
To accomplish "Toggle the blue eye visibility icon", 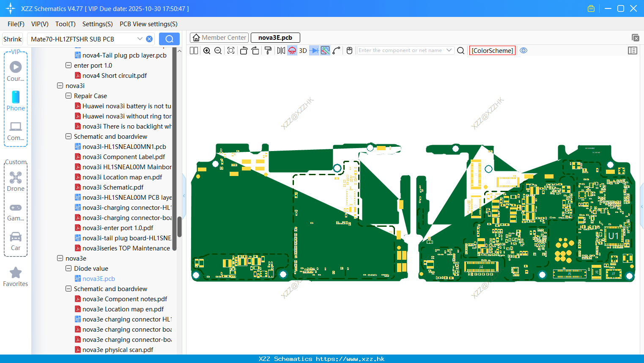I will [523, 50].
